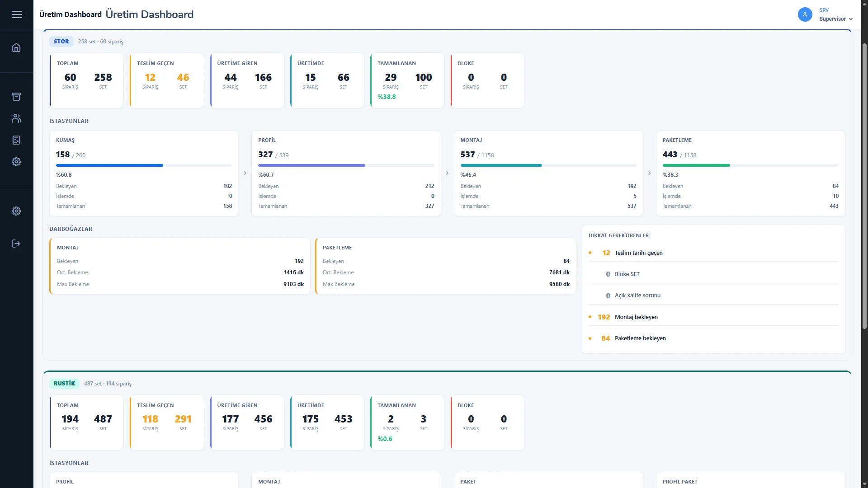Click the upper gear icon in sidebar
The height and width of the screenshot is (488, 868).
point(16,162)
